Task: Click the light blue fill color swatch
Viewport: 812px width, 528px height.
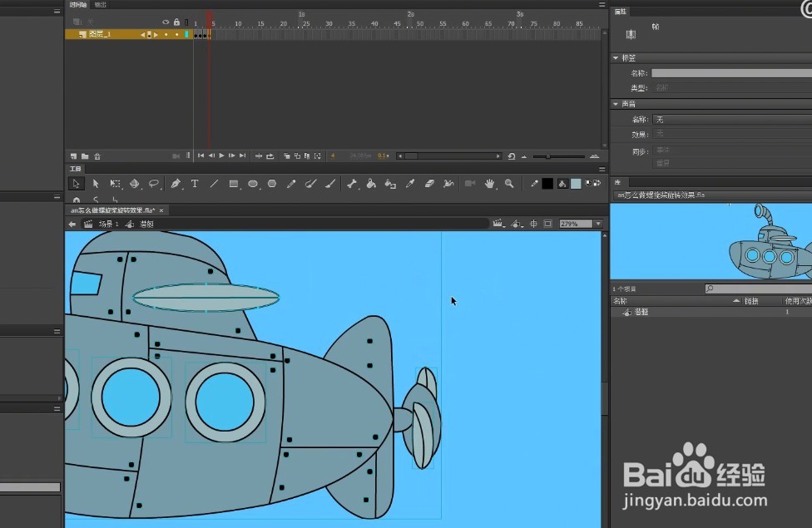Action: pos(576,184)
